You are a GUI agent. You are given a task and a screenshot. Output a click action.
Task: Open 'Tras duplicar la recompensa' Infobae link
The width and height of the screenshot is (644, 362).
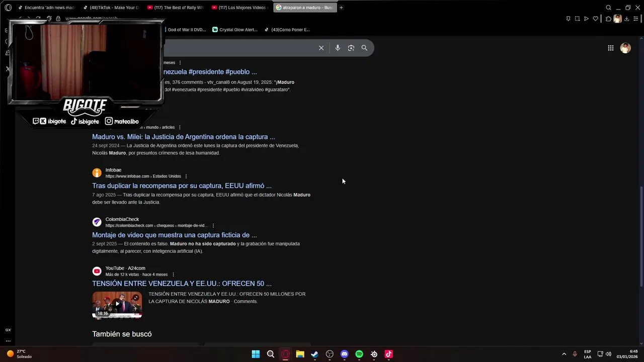182,186
